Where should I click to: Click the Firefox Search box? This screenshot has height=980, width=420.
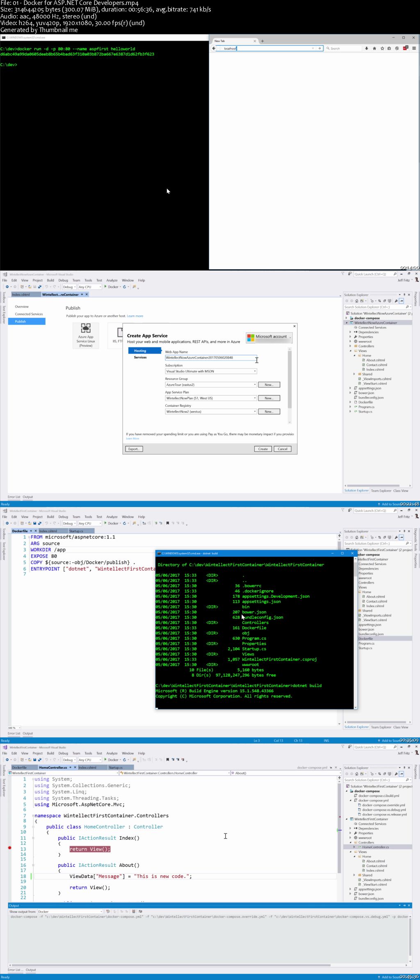pos(343,48)
